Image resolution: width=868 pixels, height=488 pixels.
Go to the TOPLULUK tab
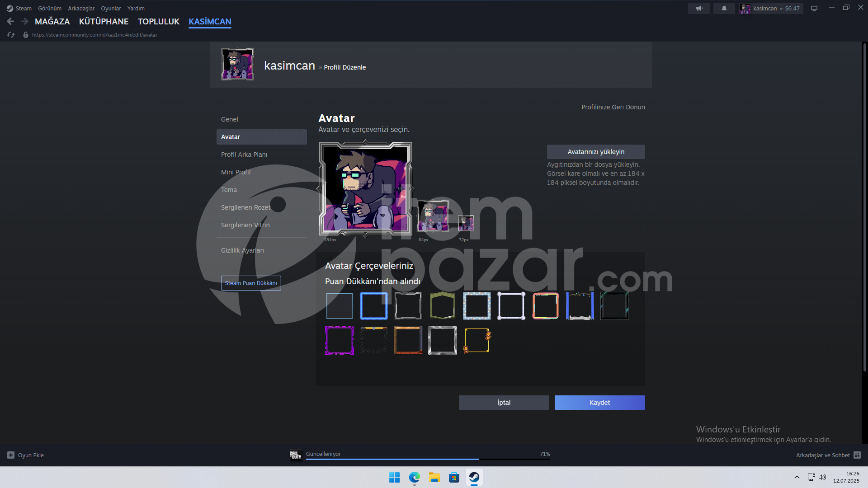tap(159, 21)
